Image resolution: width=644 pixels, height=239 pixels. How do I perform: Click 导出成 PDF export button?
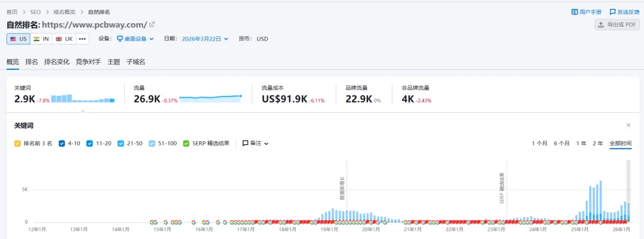[617, 24]
